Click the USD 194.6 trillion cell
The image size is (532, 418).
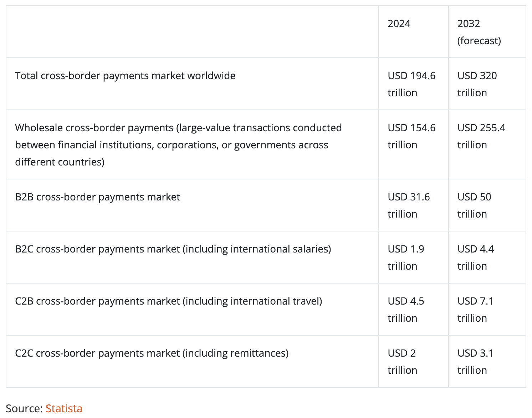coord(411,84)
